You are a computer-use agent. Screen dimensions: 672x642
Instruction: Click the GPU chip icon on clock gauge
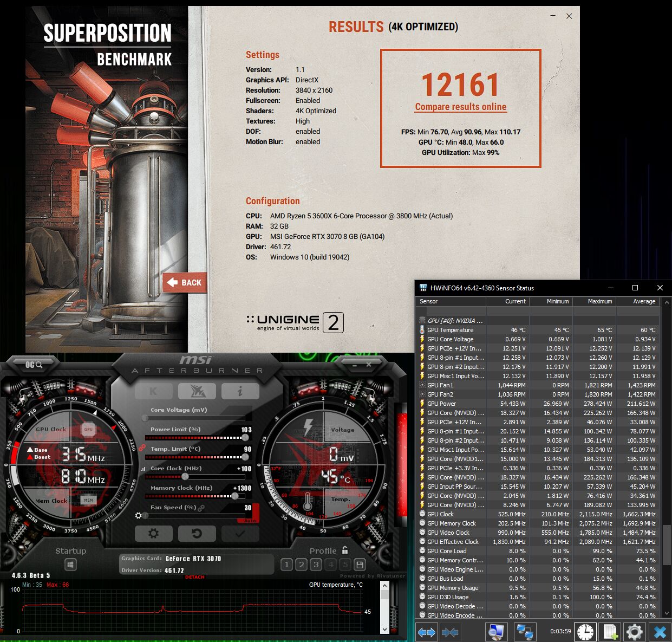(x=88, y=429)
